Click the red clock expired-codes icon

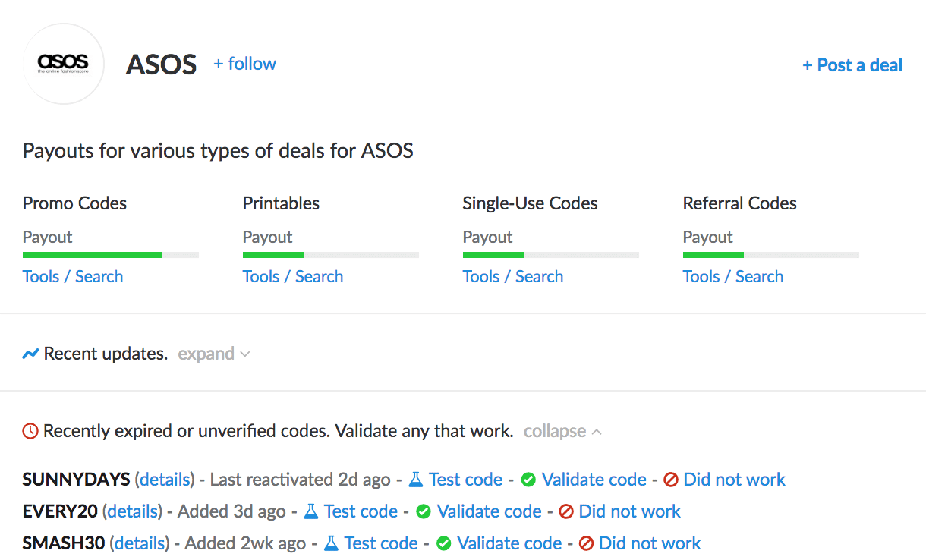coord(30,432)
